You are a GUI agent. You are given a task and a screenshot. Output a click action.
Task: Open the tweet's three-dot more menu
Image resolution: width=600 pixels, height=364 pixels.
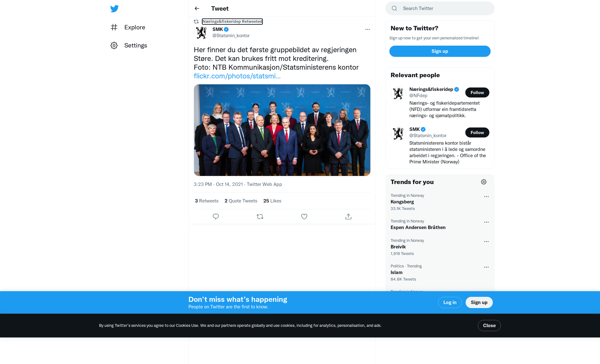(x=367, y=29)
